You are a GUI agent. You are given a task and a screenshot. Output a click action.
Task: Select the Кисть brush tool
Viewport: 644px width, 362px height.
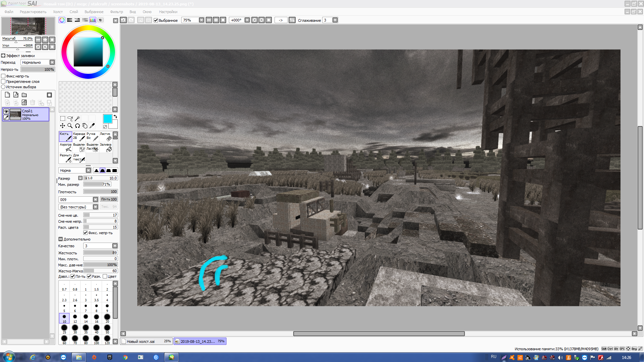65,136
